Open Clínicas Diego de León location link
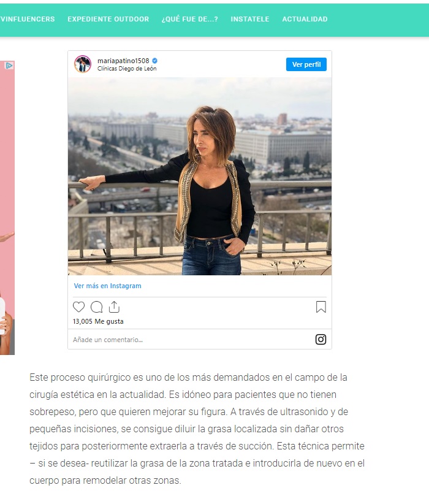 [x=127, y=69]
